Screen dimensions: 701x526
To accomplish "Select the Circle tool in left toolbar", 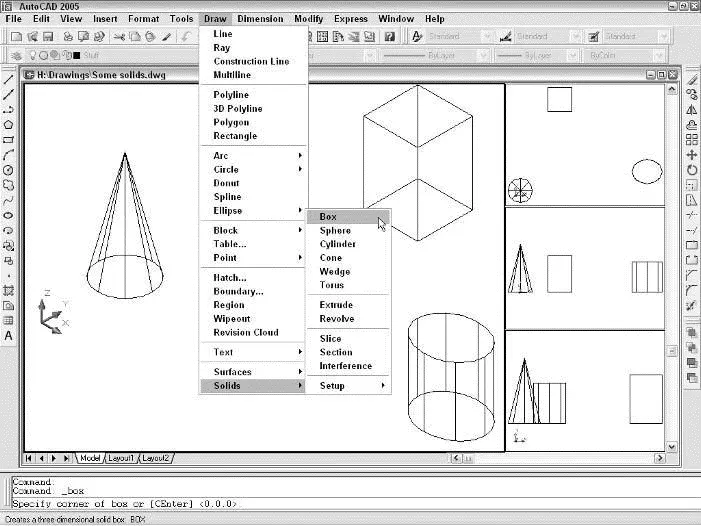I will click(x=9, y=170).
